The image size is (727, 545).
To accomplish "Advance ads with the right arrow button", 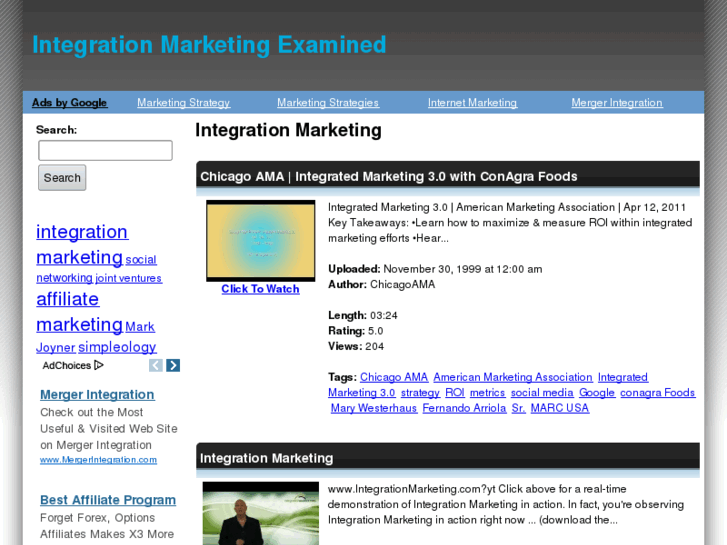I will [173, 365].
